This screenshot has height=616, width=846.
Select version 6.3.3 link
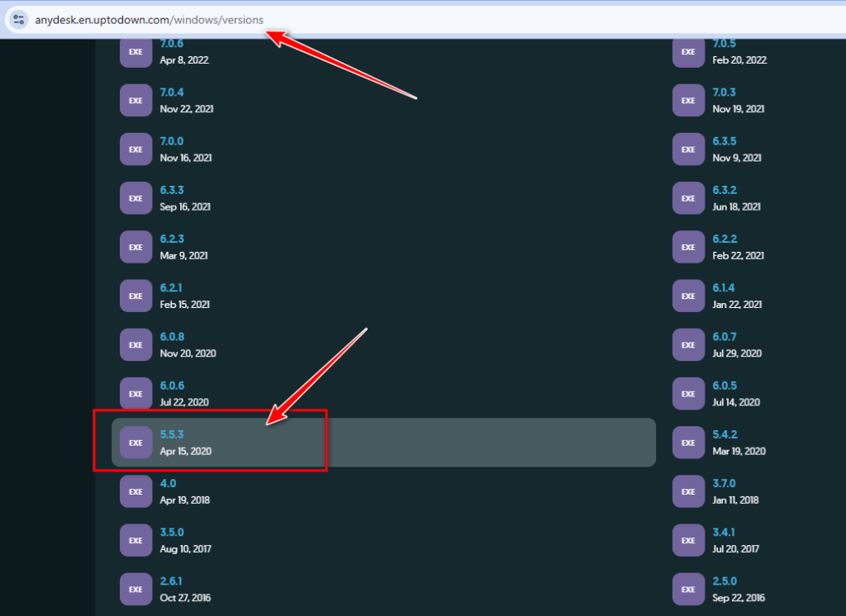(172, 190)
